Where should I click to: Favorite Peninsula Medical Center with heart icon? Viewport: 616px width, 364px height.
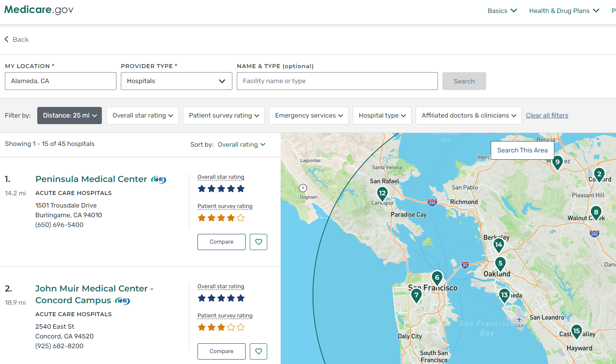(x=259, y=242)
